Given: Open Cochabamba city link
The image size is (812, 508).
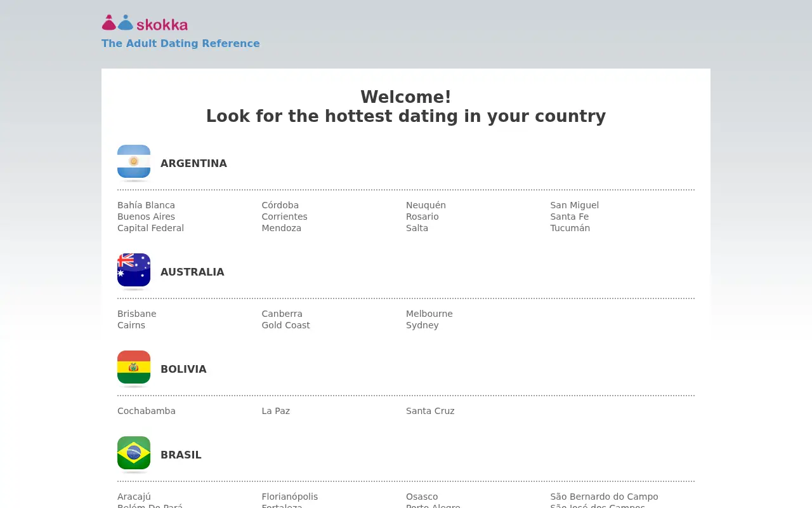Looking at the screenshot, I should coord(147,411).
